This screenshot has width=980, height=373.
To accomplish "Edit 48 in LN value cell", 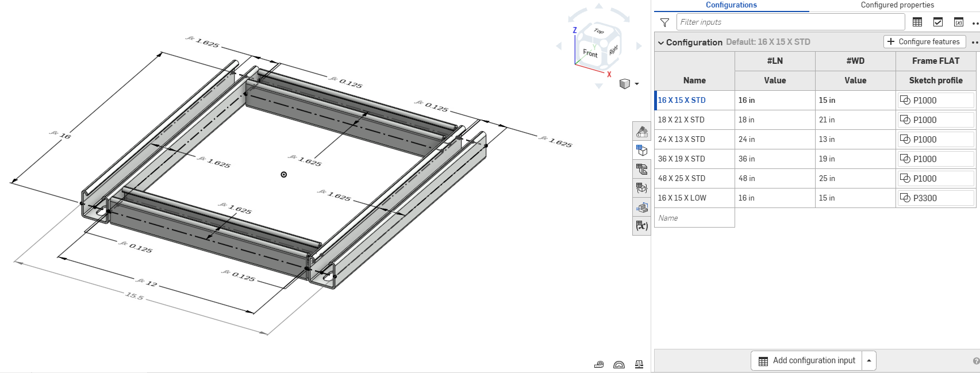I will click(x=775, y=178).
